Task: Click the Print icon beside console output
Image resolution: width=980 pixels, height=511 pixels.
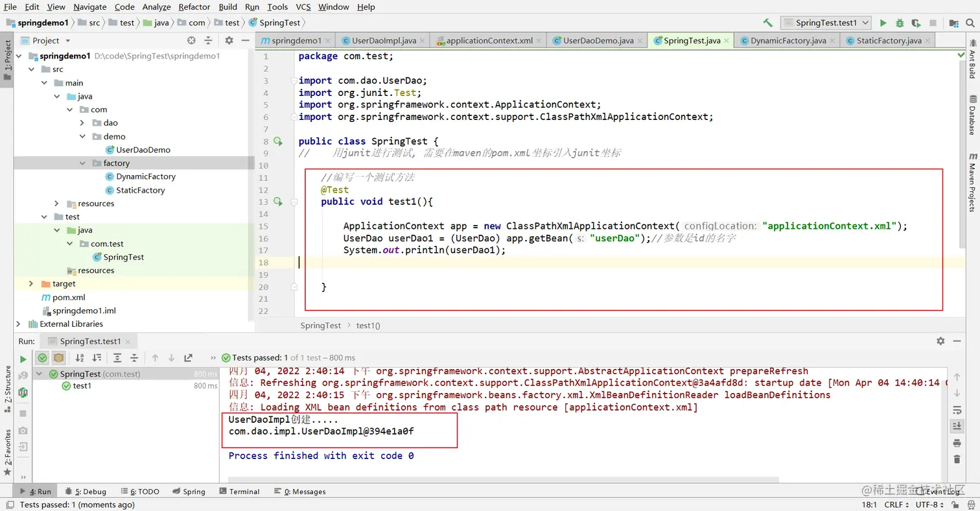Action: click(x=957, y=443)
